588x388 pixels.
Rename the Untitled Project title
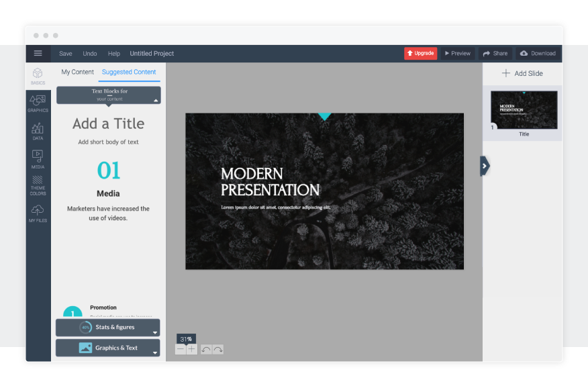pos(152,54)
